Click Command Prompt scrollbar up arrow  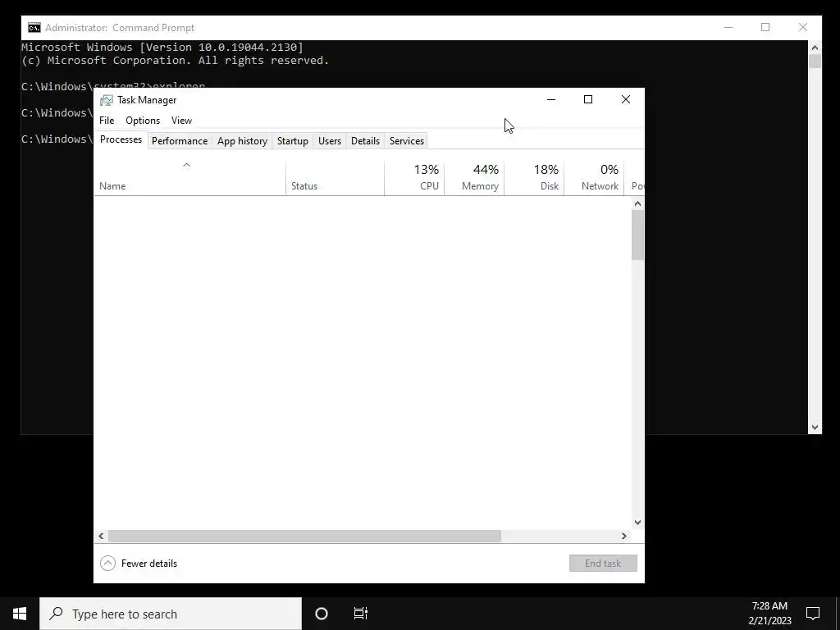point(815,47)
